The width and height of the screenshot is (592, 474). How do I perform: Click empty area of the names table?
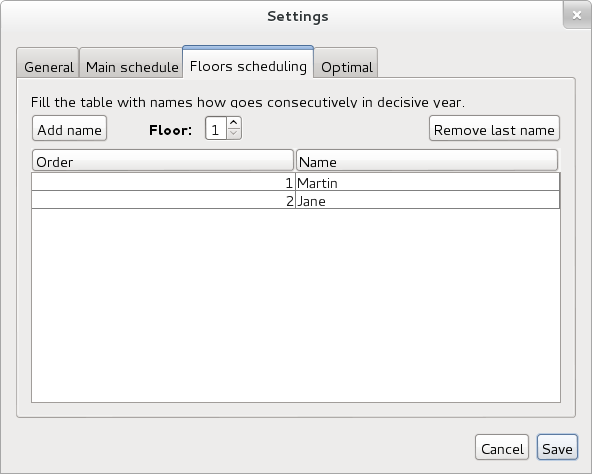(296, 305)
